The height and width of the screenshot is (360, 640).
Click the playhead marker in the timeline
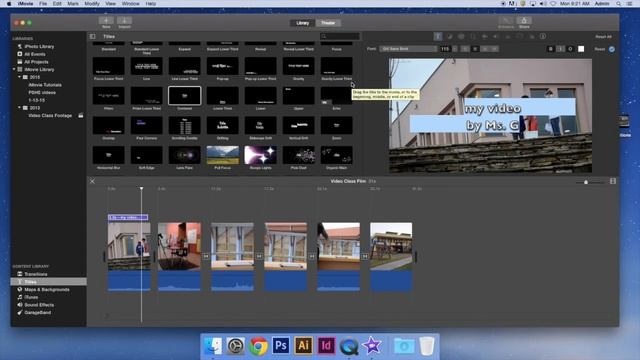pyautogui.click(x=142, y=188)
